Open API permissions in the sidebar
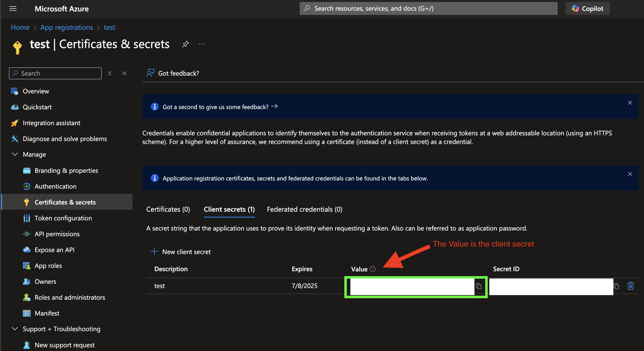The width and height of the screenshot is (644, 351). point(57,234)
